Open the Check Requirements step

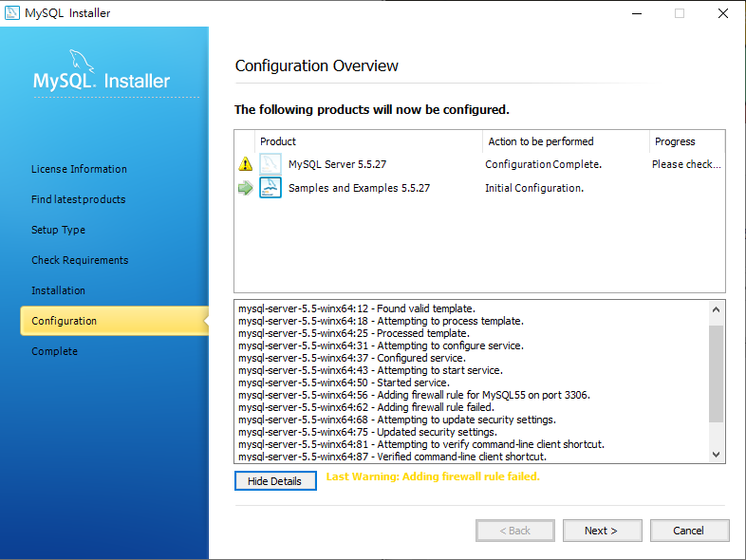(x=80, y=260)
